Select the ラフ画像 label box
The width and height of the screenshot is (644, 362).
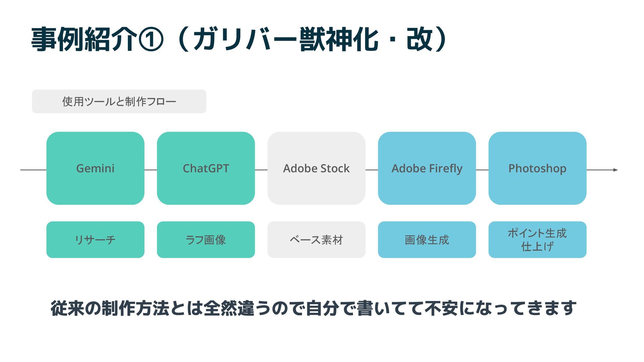coord(206,240)
